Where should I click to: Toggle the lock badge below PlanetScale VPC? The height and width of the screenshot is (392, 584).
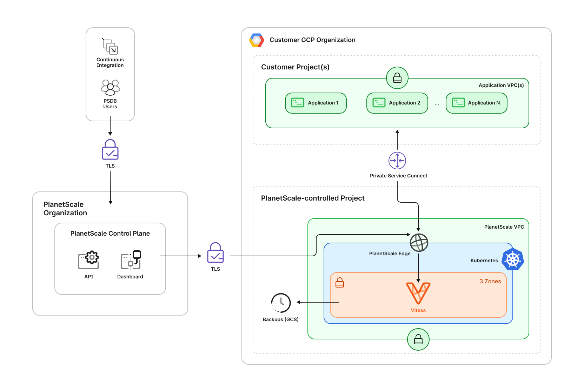418,339
